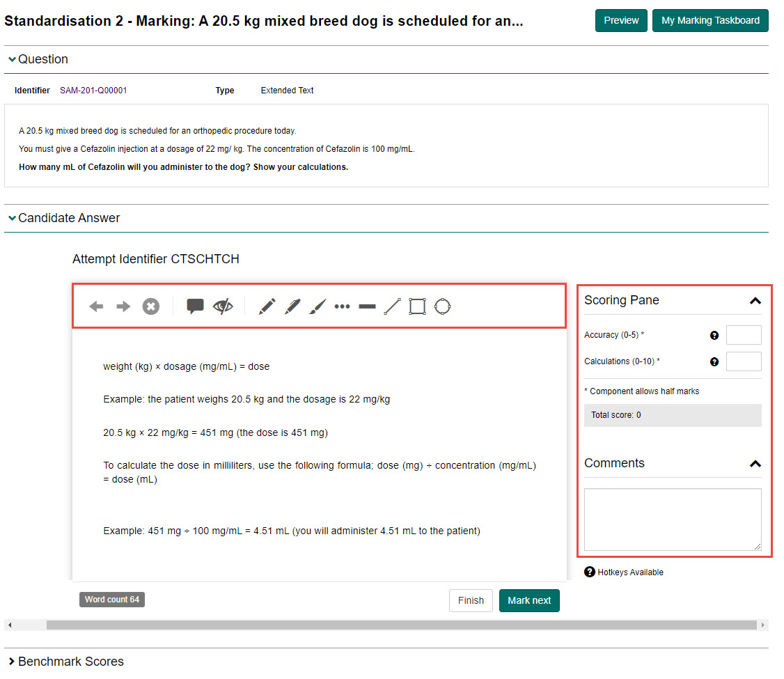This screenshot has width=784, height=679.
Task: Collapse the Scoring Pane section
Action: coord(755,301)
